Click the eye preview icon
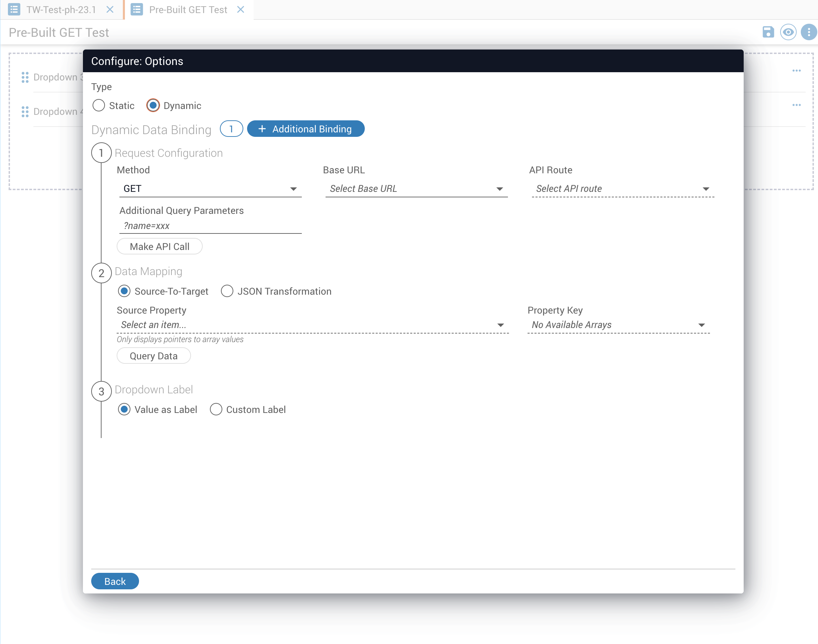The height and width of the screenshot is (644, 818). [788, 32]
